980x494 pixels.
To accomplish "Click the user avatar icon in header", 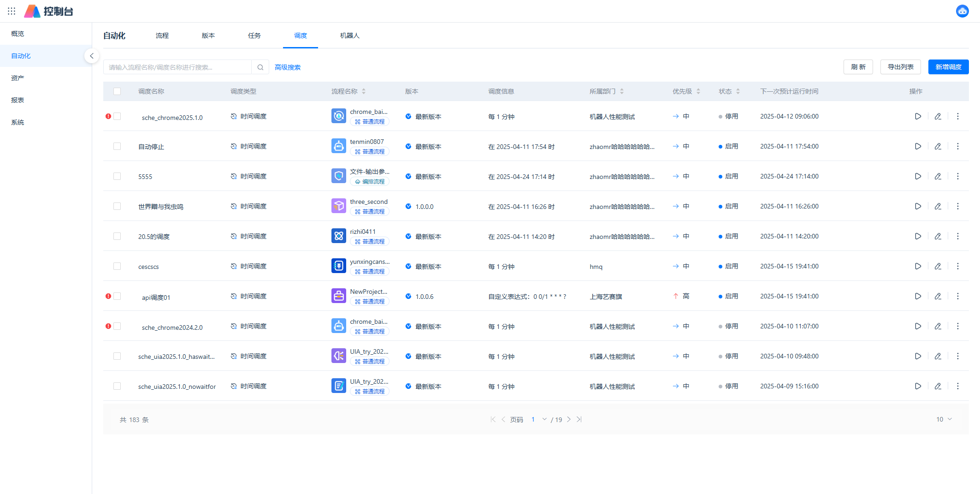I will 962,11.
